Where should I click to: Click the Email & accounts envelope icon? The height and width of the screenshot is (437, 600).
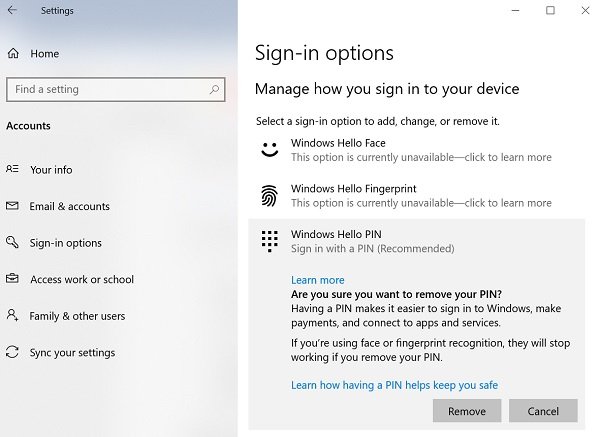(12, 206)
